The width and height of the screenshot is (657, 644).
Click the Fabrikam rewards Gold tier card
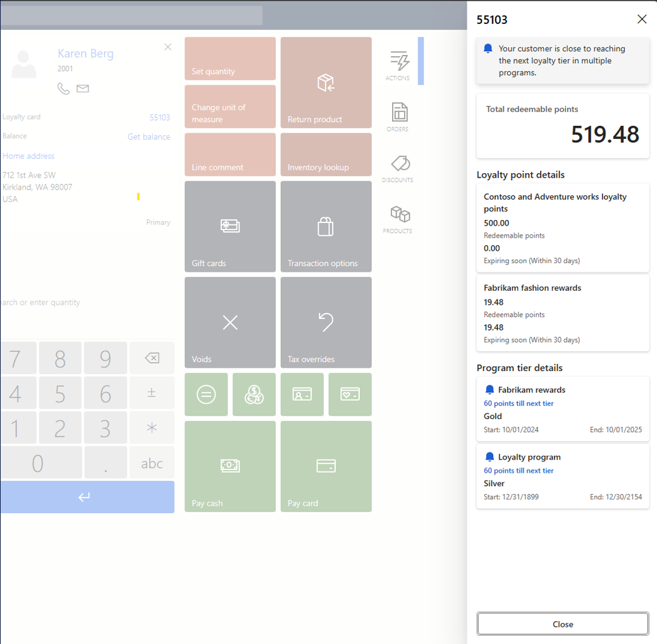click(x=562, y=409)
